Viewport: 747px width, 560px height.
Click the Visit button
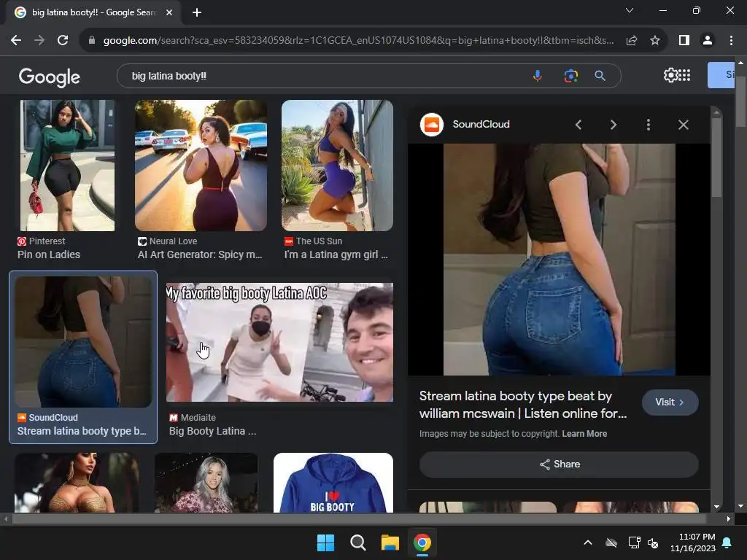[x=670, y=402]
